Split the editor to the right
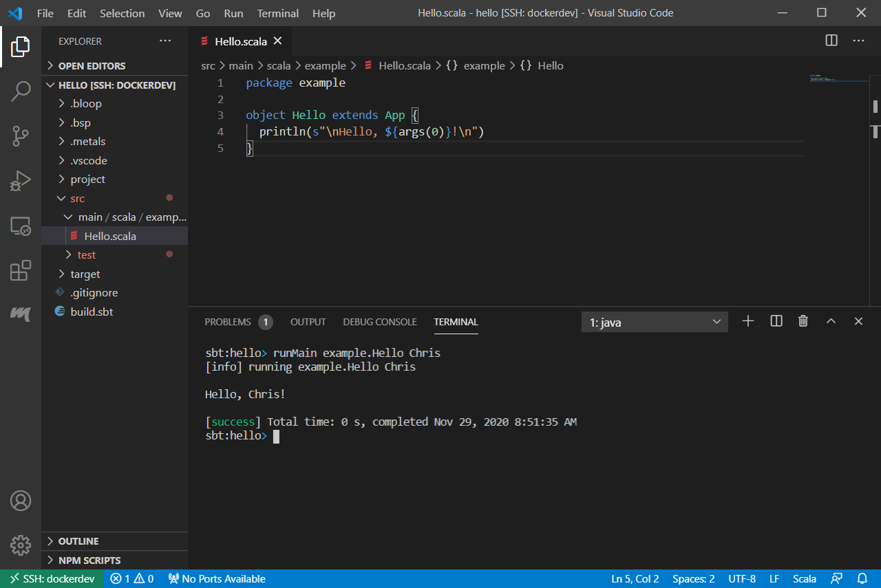The height and width of the screenshot is (588, 881). [x=831, y=41]
